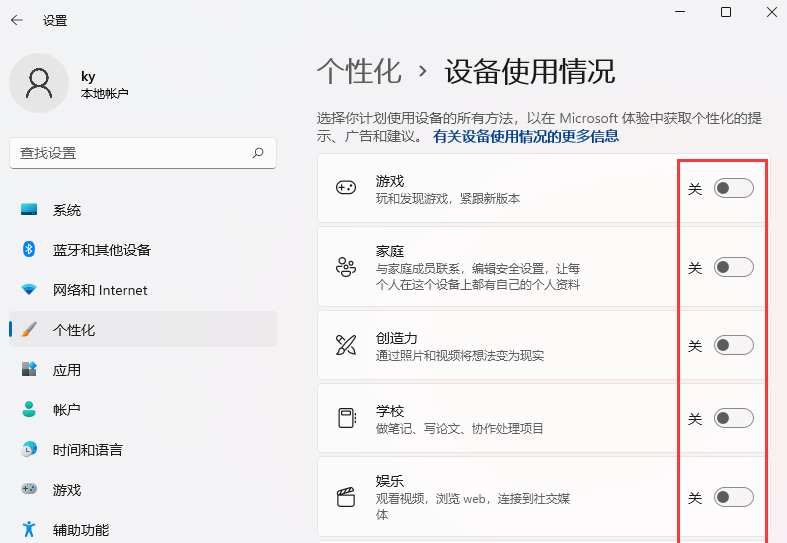Click the family (家庭) card icon
Screen dimensions: 787x543
point(346,268)
